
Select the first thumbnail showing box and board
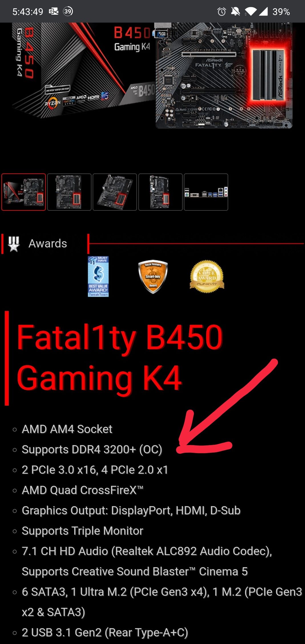coord(24,192)
